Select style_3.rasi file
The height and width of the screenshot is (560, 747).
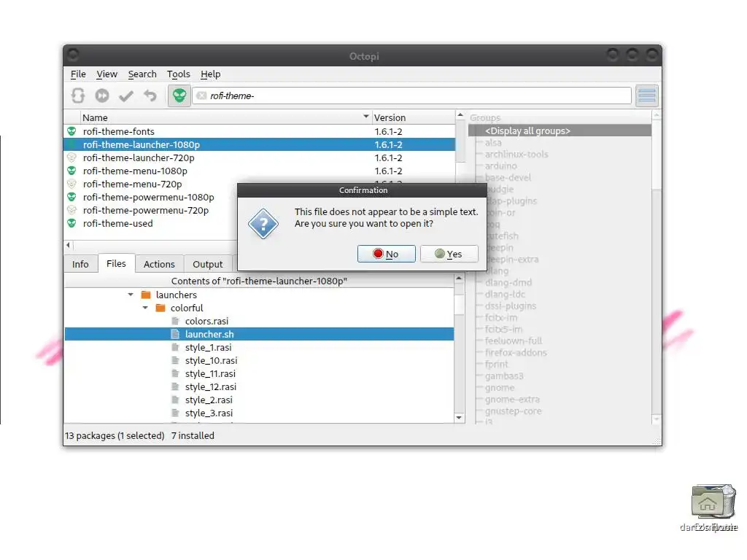click(209, 413)
